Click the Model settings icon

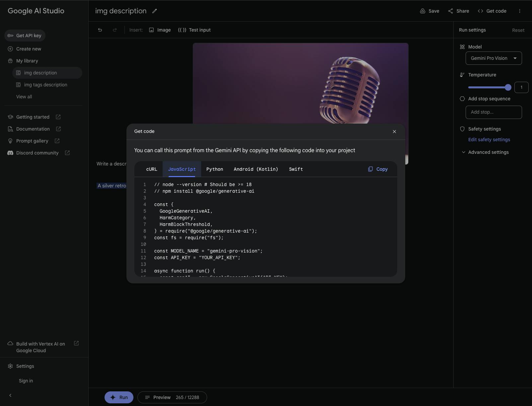point(462,47)
